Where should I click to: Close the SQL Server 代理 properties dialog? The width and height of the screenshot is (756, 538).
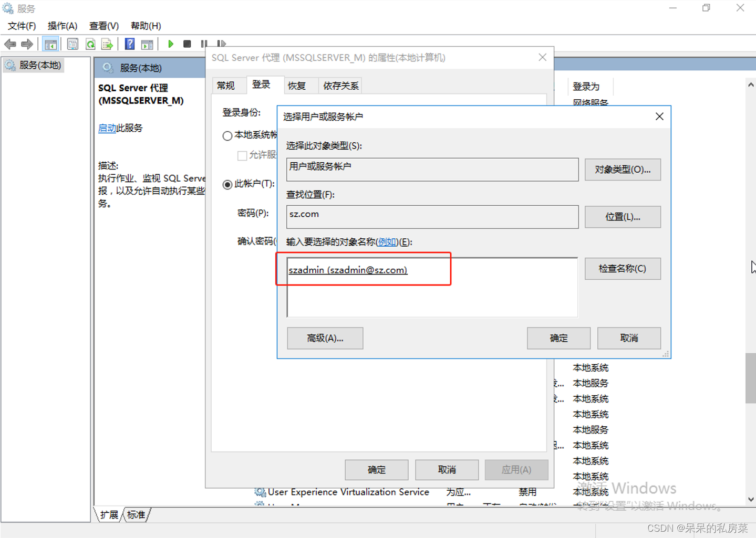click(542, 57)
